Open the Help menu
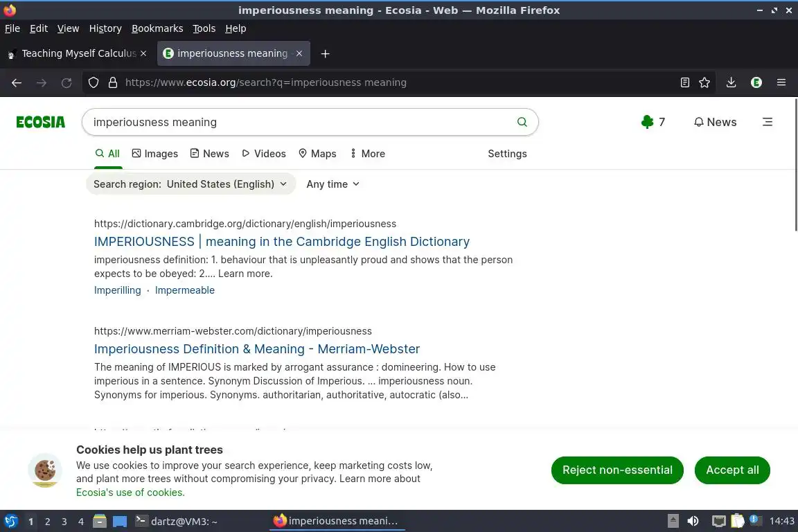Viewport: 798px width, 532px height. 236,28
